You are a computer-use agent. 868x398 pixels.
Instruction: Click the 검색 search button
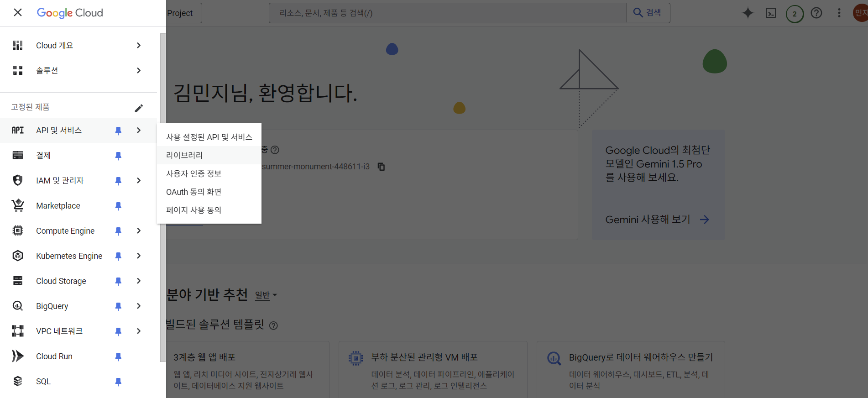(648, 13)
